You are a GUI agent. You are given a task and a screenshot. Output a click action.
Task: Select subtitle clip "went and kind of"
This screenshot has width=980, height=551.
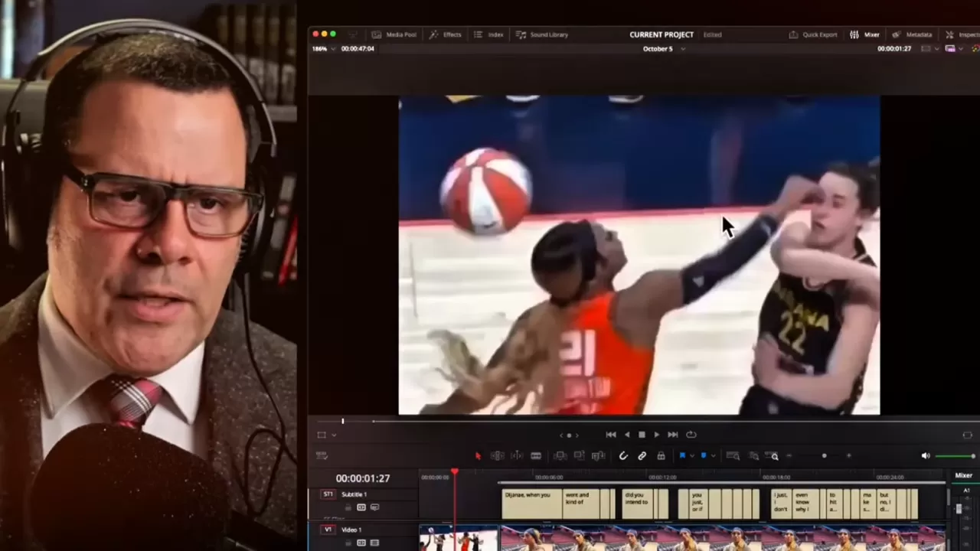[x=580, y=504]
